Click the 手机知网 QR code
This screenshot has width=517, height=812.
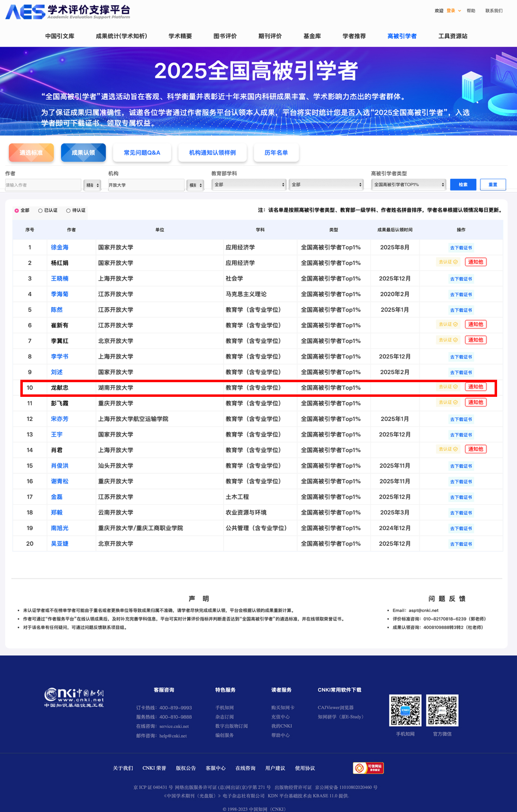point(405,710)
